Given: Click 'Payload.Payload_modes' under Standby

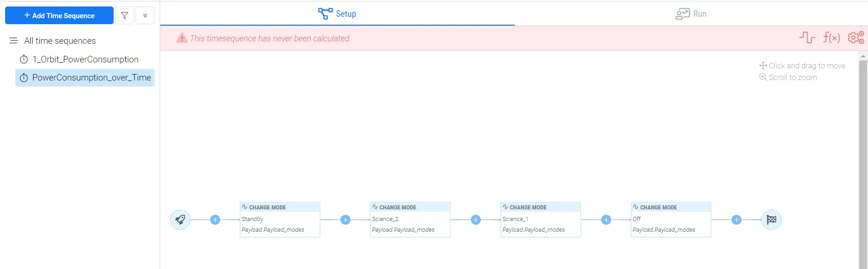Looking at the screenshot, I should pyautogui.click(x=273, y=230).
